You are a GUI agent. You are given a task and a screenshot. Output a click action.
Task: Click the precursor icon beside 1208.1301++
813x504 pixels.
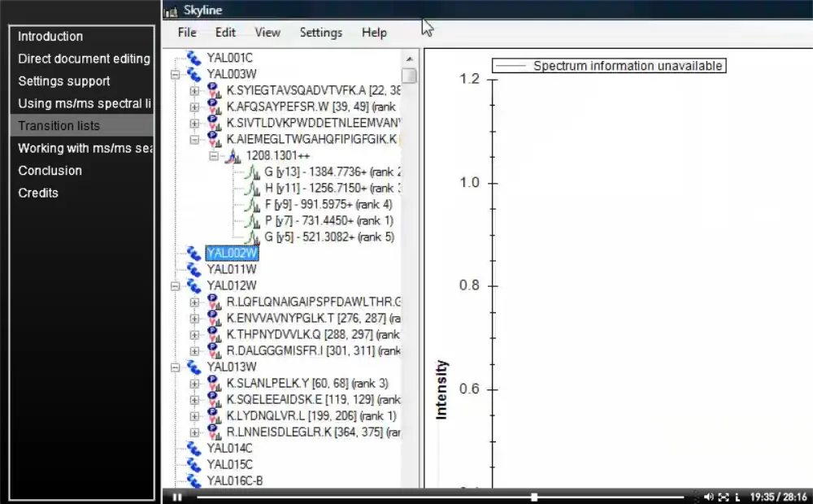pos(233,155)
